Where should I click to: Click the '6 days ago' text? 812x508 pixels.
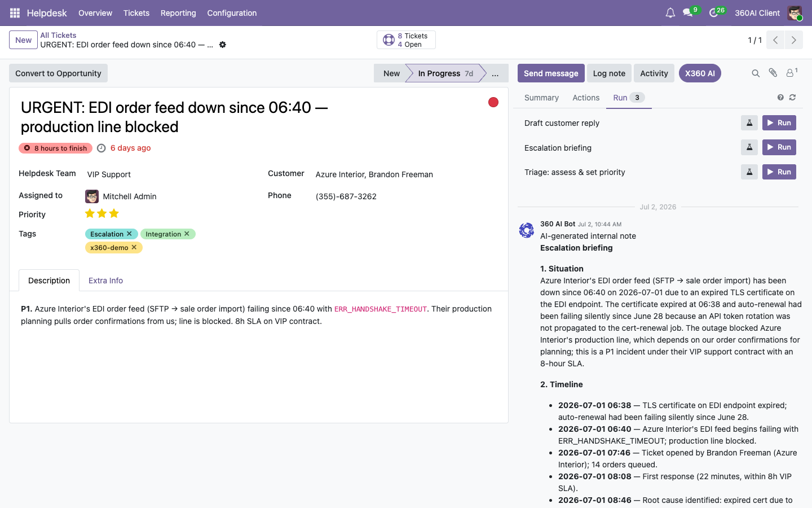[x=130, y=148]
